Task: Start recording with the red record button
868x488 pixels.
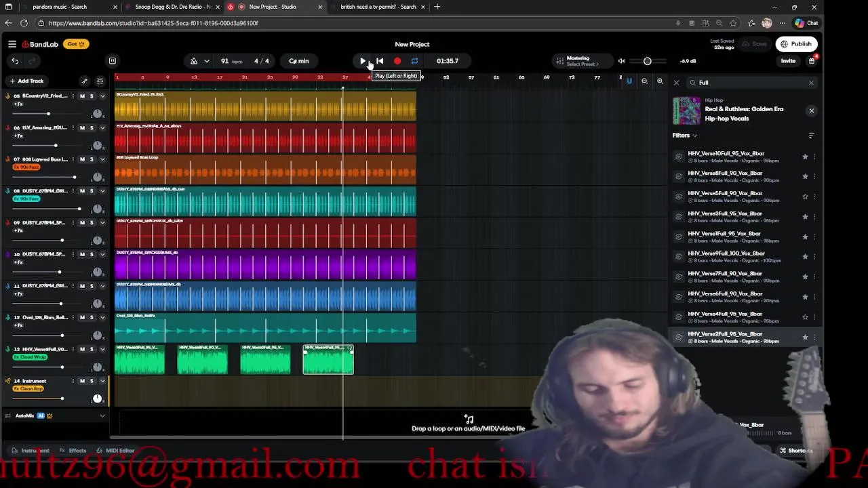Action: click(397, 61)
